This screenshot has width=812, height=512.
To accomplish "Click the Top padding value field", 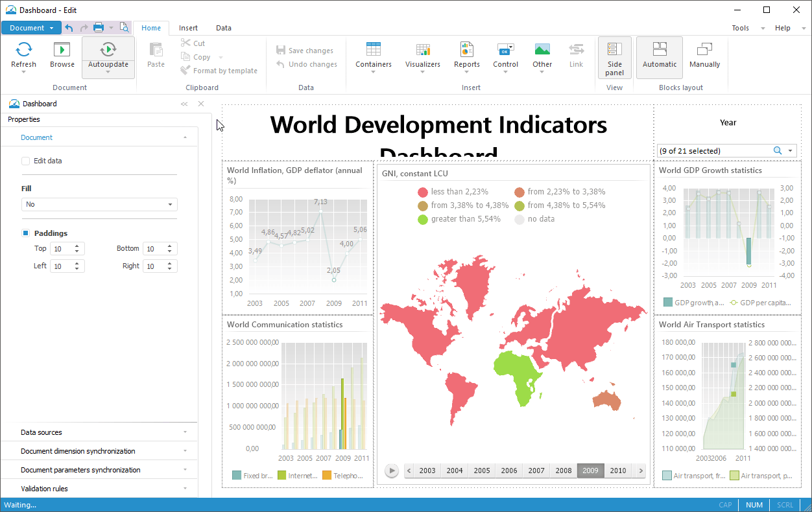I will (x=62, y=249).
